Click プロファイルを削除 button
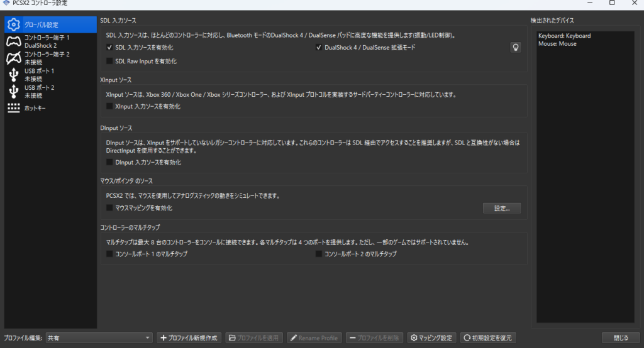644x348 pixels. 374,338
